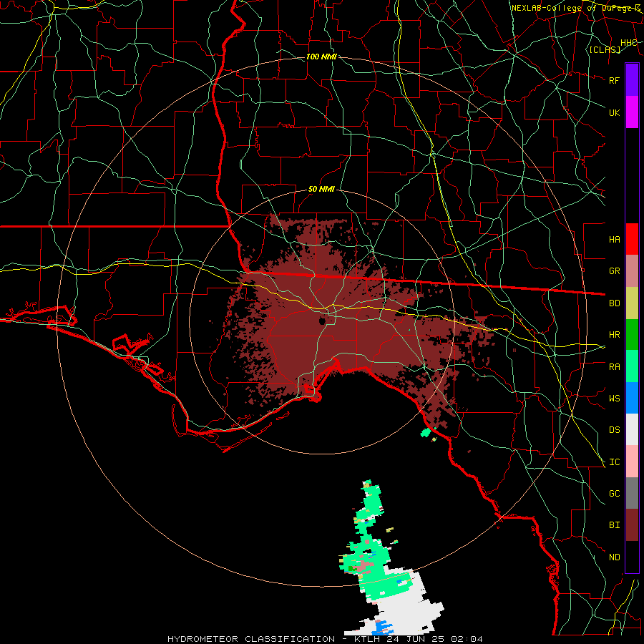Viewport: 644px width, 644px height.
Task: Click the [CLAS] units label
Action: pos(605,49)
